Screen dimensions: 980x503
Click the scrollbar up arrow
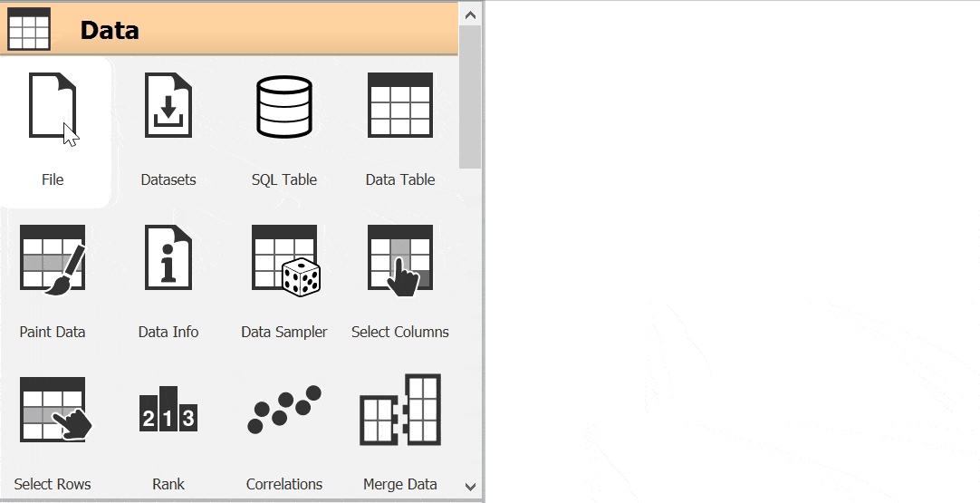point(471,15)
